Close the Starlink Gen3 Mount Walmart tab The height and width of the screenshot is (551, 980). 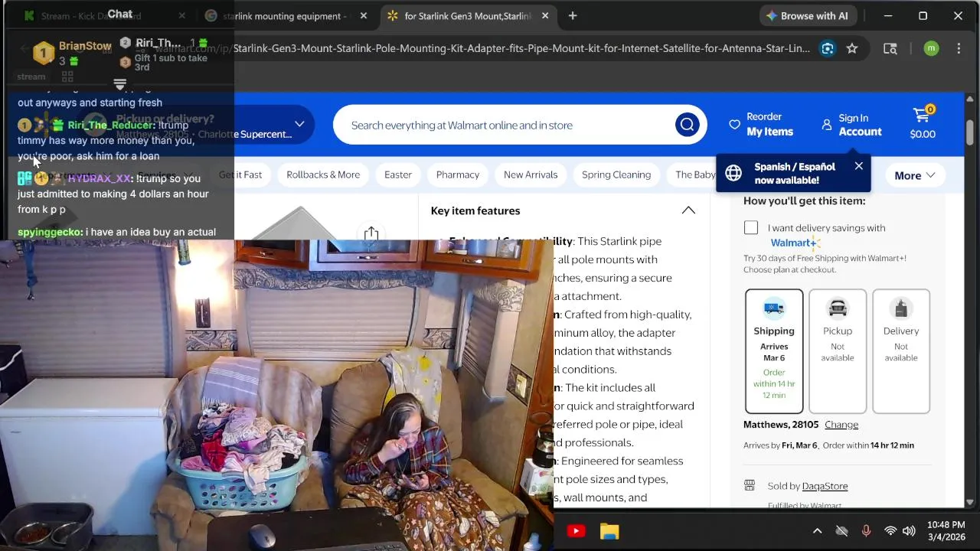(545, 15)
